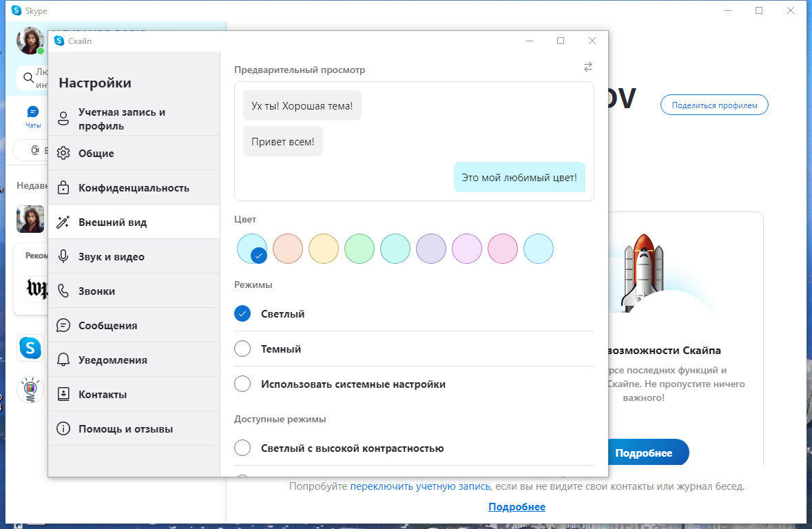Click the Ух ты! Хорошая тема! preview message
Viewport: 812px width, 529px height.
pyautogui.click(x=302, y=105)
